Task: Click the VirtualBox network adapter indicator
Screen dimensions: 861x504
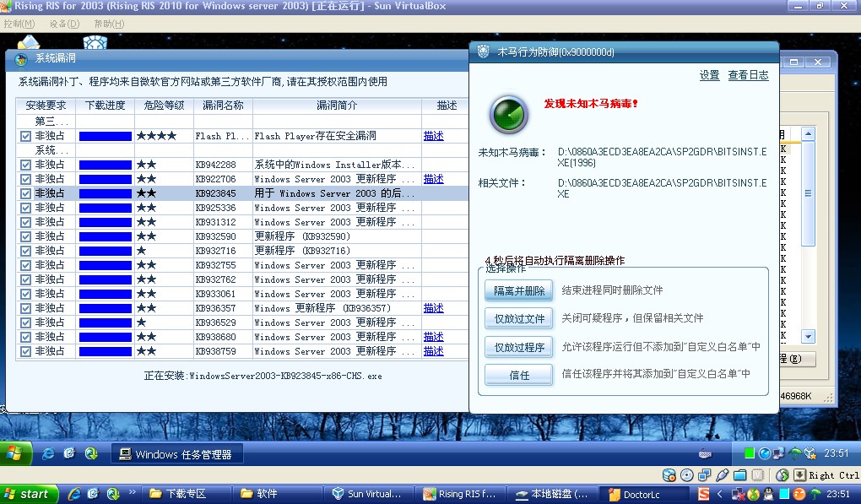Action: tap(705, 475)
